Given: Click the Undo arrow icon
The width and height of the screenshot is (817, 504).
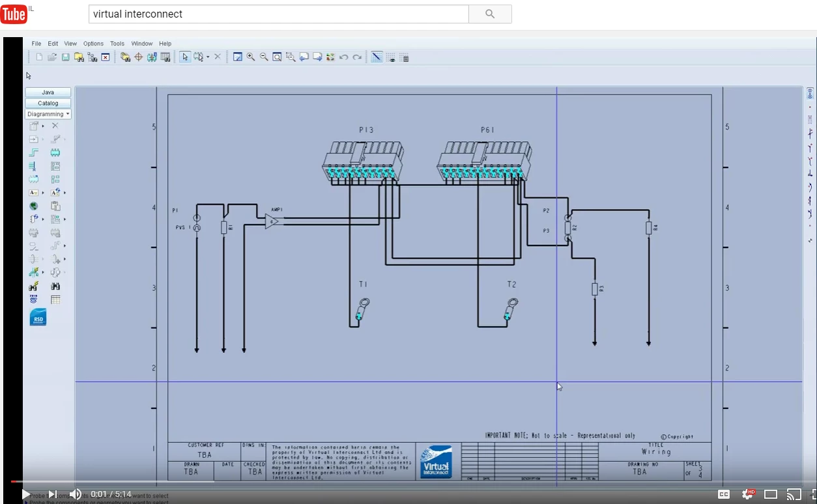Looking at the screenshot, I should (344, 57).
